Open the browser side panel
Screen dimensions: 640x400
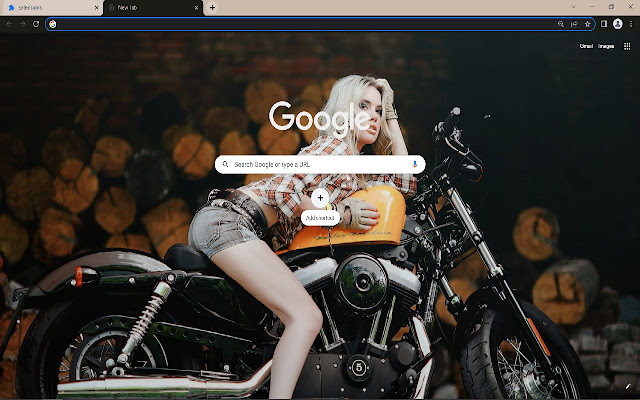tap(604, 24)
